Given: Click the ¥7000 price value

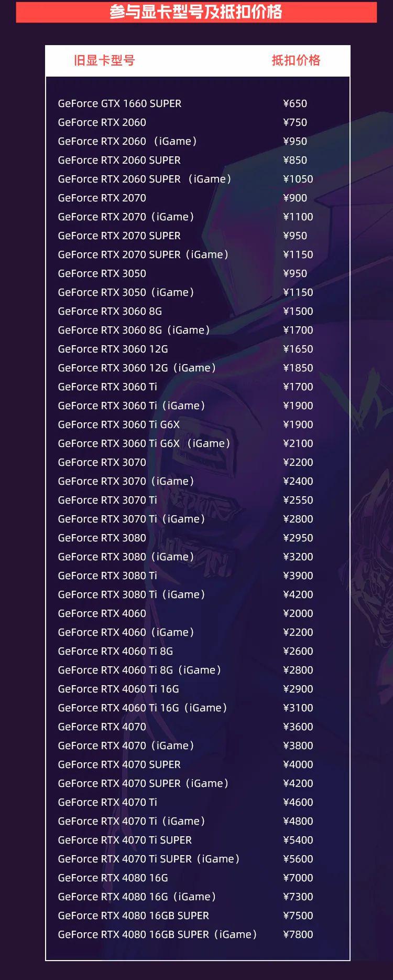Looking at the screenshot, I should click(298, 878).
